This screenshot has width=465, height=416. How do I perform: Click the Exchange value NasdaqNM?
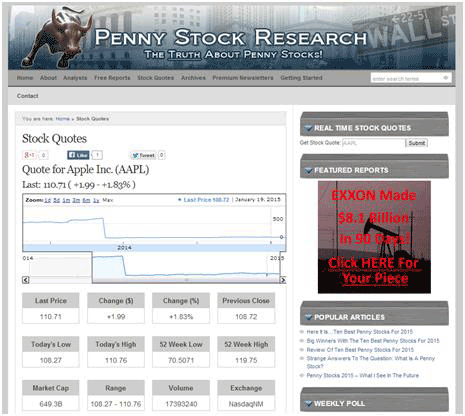[246, 404]
